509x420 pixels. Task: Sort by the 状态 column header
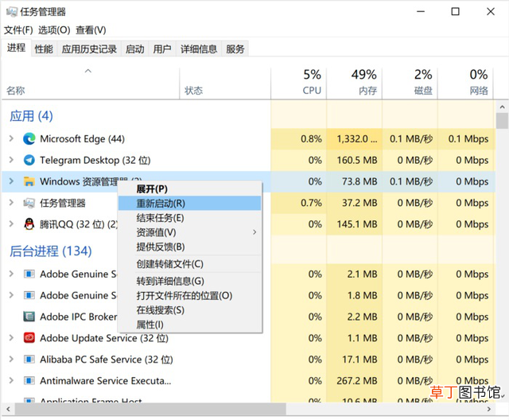coord(225,83)
